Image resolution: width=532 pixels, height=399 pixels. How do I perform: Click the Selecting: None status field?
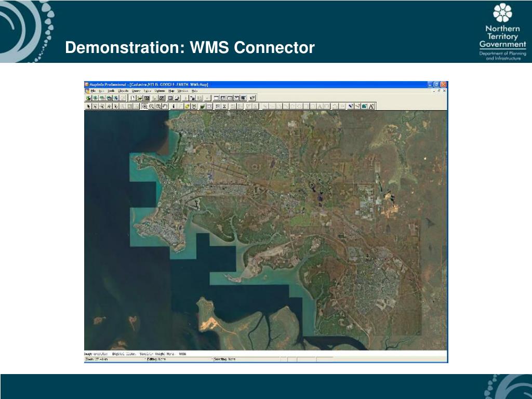pyautogui.click(x=247, y=359)
